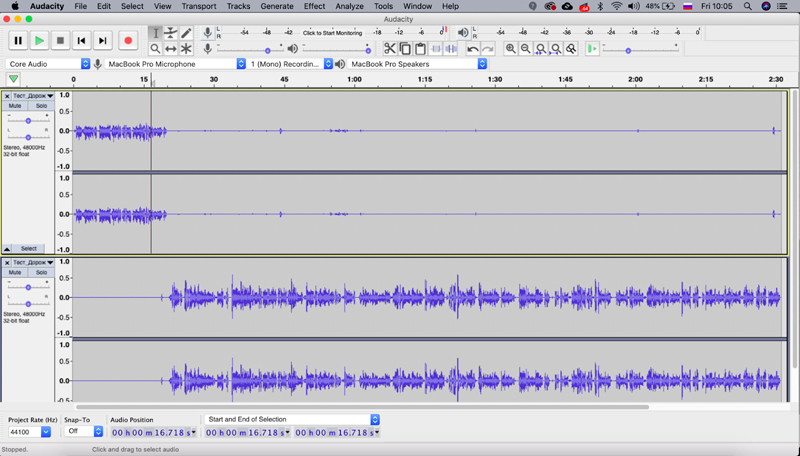Close the first track with its X button
This screenshot has height=456, width=800.
click(7, 96)
